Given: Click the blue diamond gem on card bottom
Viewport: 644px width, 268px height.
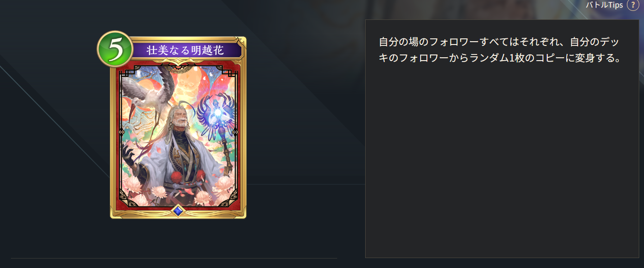Looking at the screenshot, I should click(178, 211).
